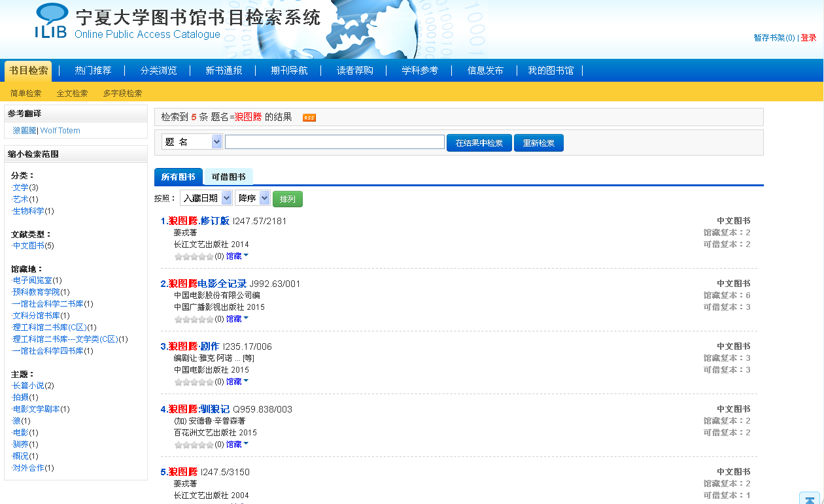This screenshot has height=504, width=824.
Task: Open the 热门推荐 menu item
Action: tap(93, 71)
